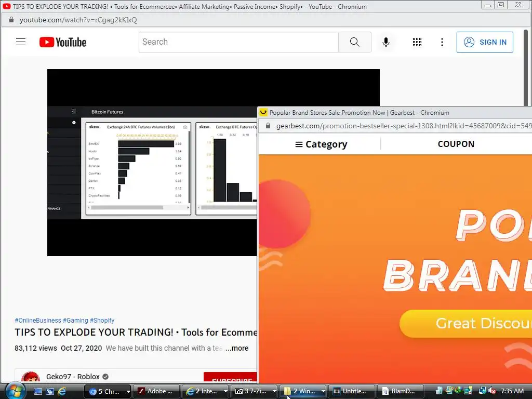
Task: Click the video title TIPS TO EXPLODE YOUR TRADING
Action: [x=136, y=332]
